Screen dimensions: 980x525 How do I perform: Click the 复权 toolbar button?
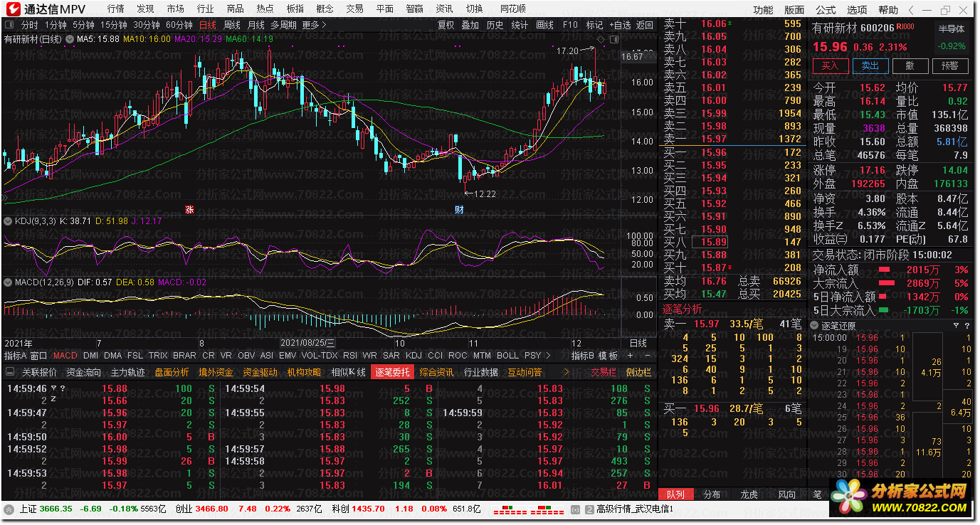click(x=446, y=25)
